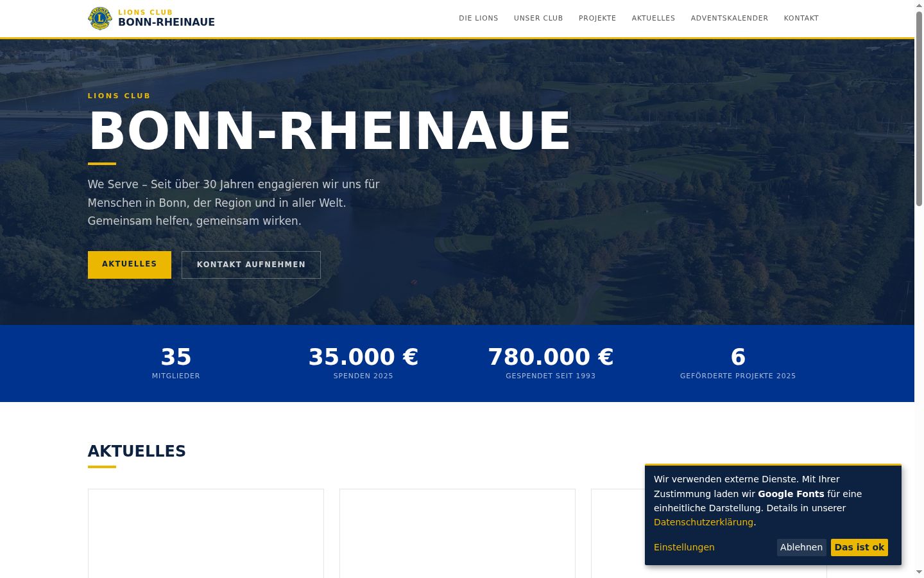This screenshot has height=578, width=924.
Task: Click the 35 Mitglieder statistic
Action: click(x=176, y=363)
